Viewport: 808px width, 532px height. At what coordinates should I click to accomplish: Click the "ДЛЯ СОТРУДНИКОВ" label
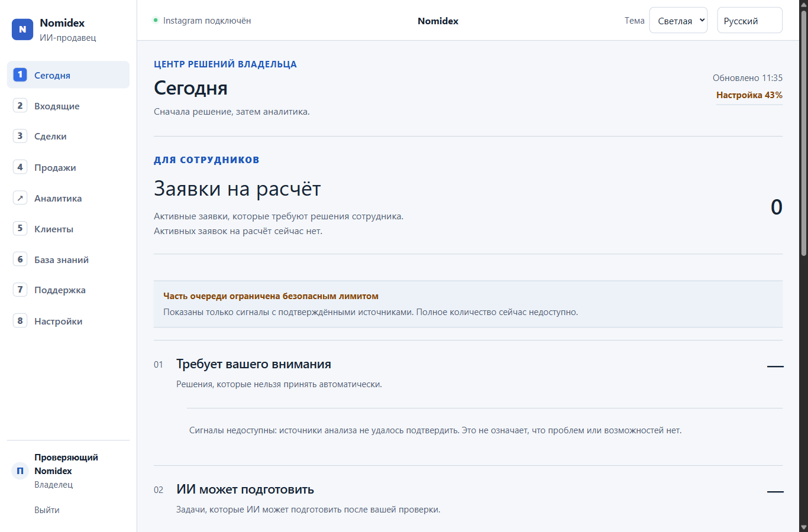point(206,160)
